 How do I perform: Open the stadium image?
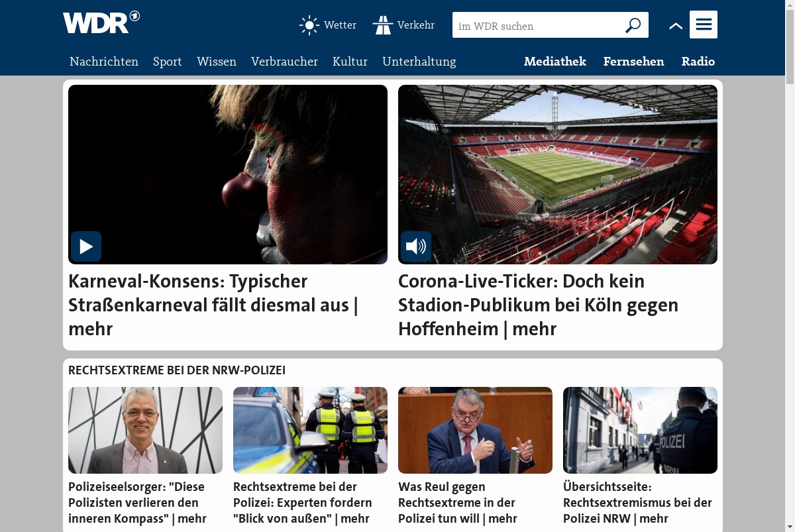pyautogui.click(x=558, y=174)
